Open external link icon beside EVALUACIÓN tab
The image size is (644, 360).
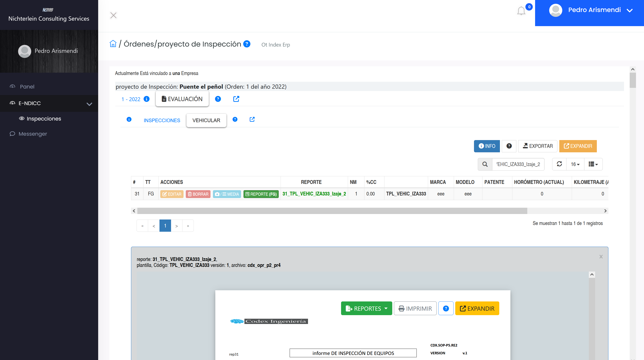pyautogui.click(x=236, y=99)
